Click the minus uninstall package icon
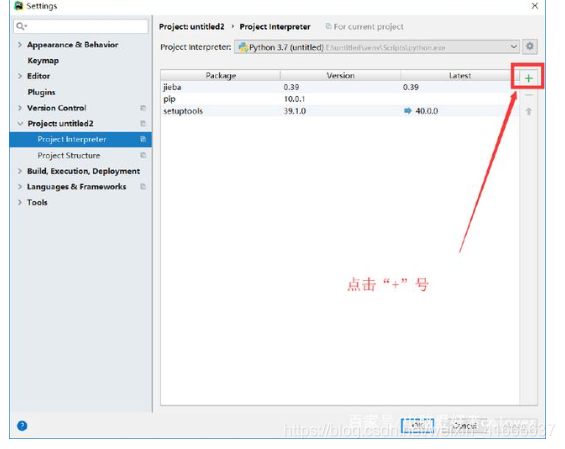This screenshot has height=449, width=565. point(529,95)
